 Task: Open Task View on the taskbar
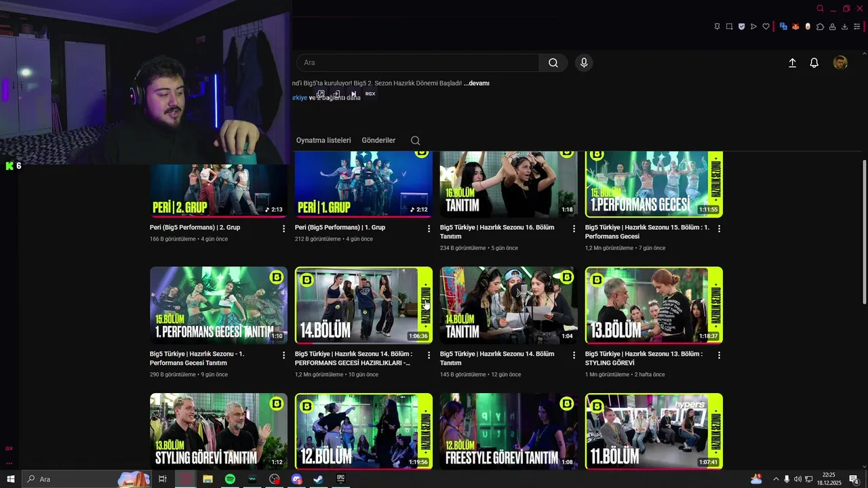coord(163,479)
